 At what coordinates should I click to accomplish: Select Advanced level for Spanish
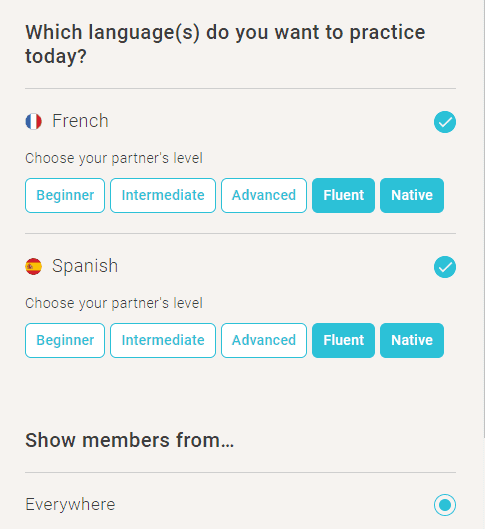coord(264,340)
